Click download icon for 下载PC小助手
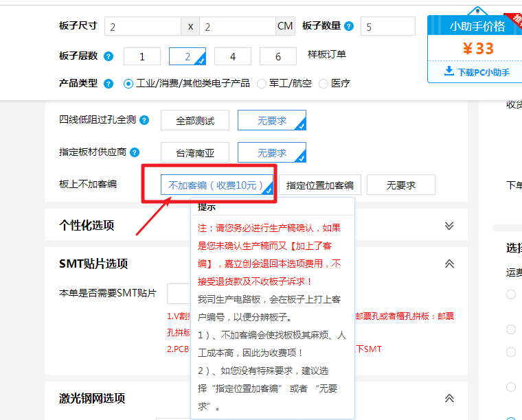The image size is (522, 420). pyautogui.click(x=449, y=71)
